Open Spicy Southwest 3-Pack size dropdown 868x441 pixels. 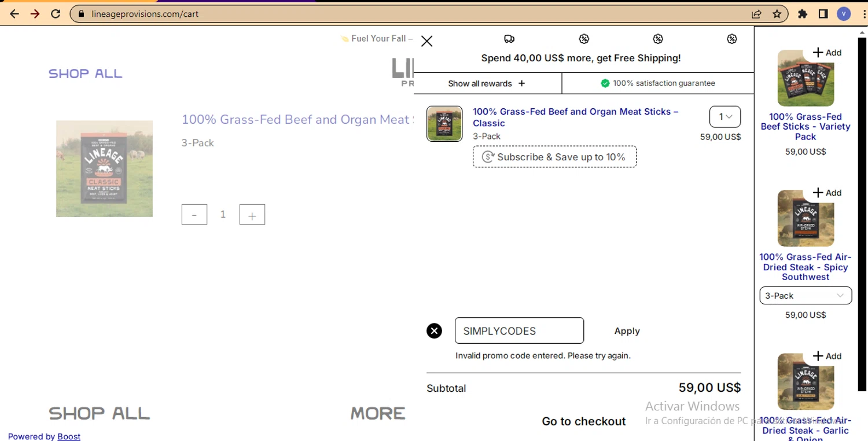tap(806, 296)
